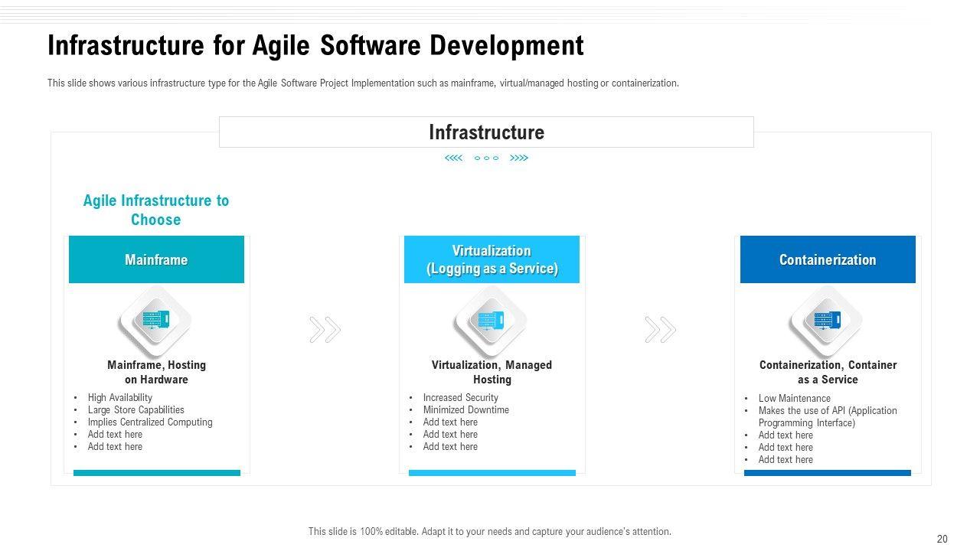Click the three dots under Infrastructure
Screen dimensions: 980x551
486,158
